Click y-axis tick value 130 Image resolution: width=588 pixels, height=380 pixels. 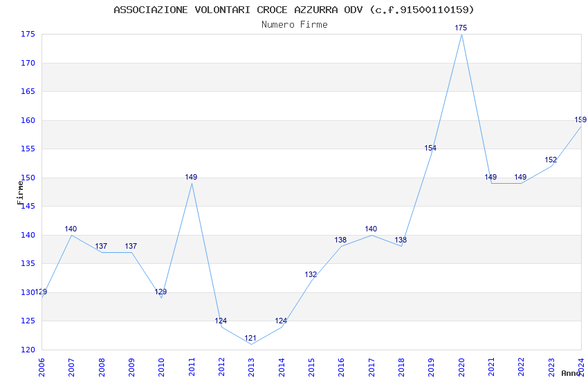click(x=28, y=292)
